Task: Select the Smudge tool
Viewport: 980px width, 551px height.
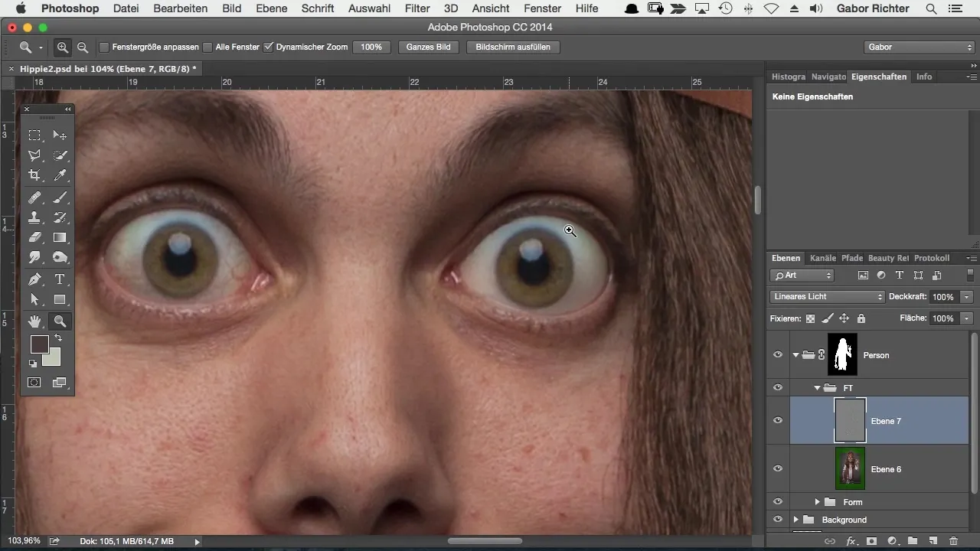Action: pyautogui.click(x=34, y=257)
